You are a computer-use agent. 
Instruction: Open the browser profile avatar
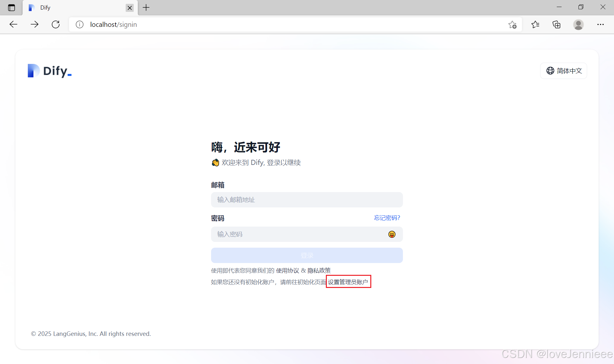[578, 24]
